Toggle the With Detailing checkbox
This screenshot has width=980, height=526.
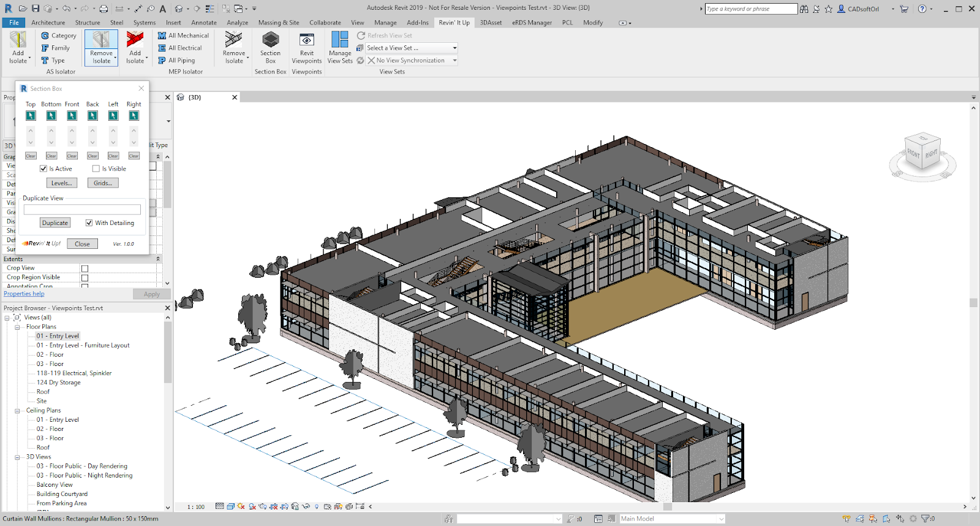coord(89,223)
